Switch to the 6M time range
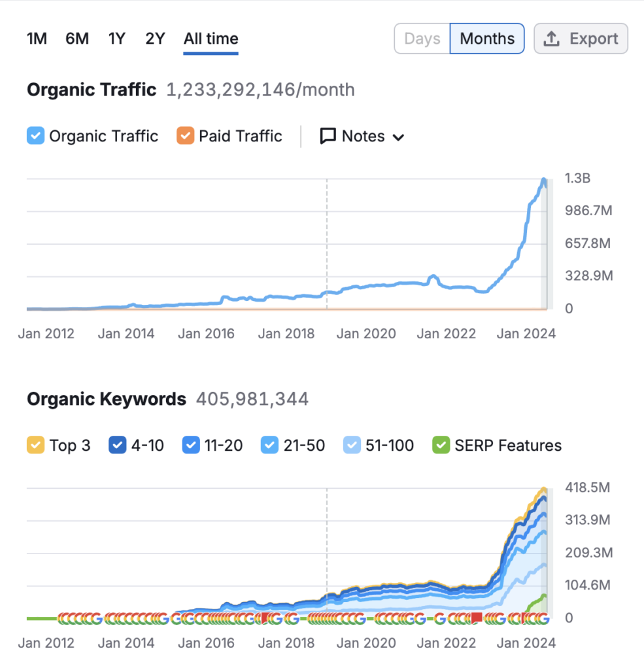The width and height of the screenshot is (644, 670). click(x=77, y=39)
